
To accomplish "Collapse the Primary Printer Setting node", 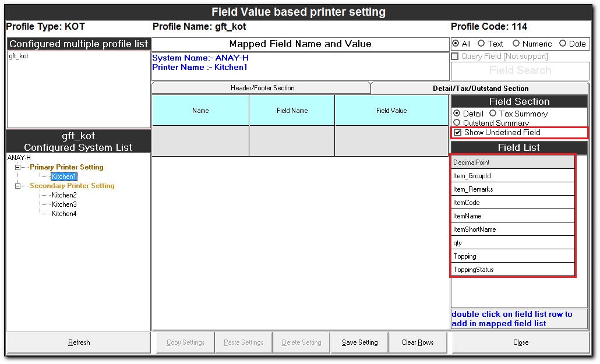I will [x=18, y=167].
